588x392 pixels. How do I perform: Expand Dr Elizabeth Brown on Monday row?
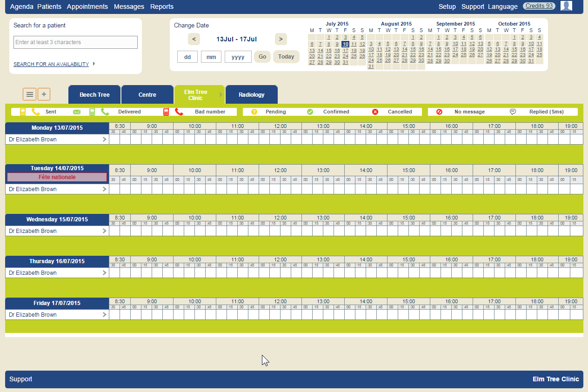tap(104, 140)
